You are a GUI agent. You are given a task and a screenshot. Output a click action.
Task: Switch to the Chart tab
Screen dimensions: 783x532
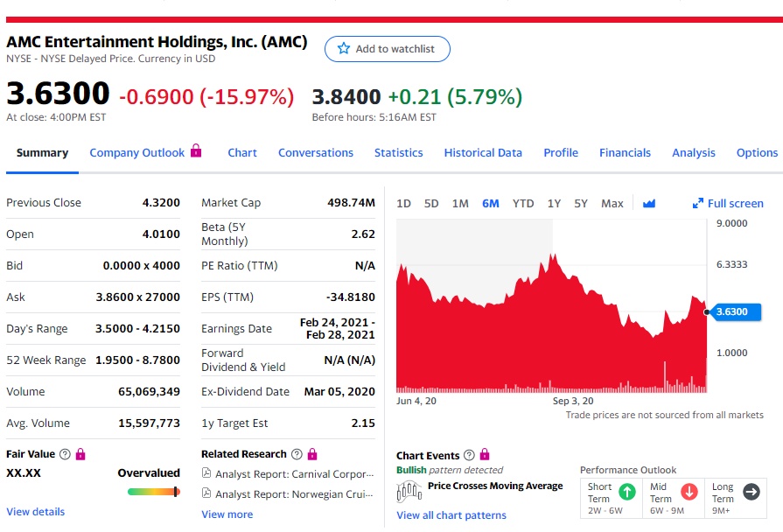point(242,153)
